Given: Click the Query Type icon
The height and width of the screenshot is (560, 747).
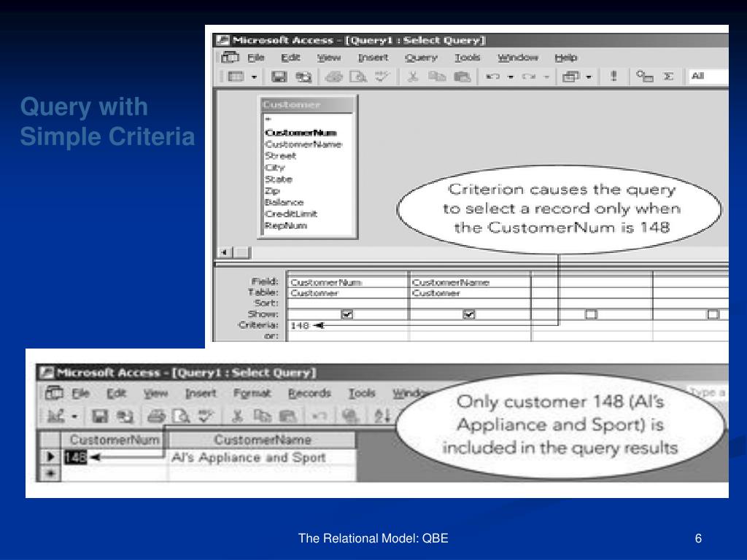Looking at the screenshot, I should point(570,76).
